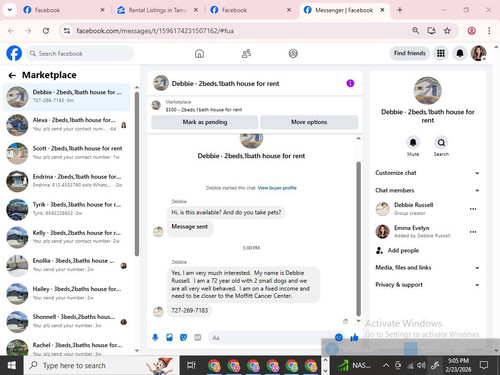
Task: Open account profile picture menu
Action: point(478,53)
